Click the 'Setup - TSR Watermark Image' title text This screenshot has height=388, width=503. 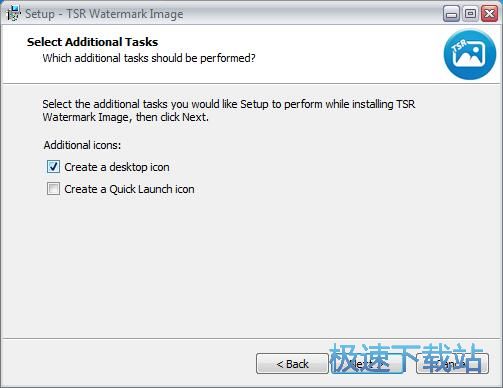(104, 14)
